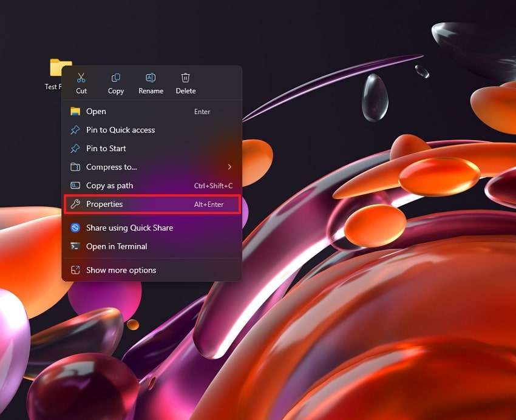
Task: Click the pin icon beside Pin to Quick access
Action: point(75,130)
